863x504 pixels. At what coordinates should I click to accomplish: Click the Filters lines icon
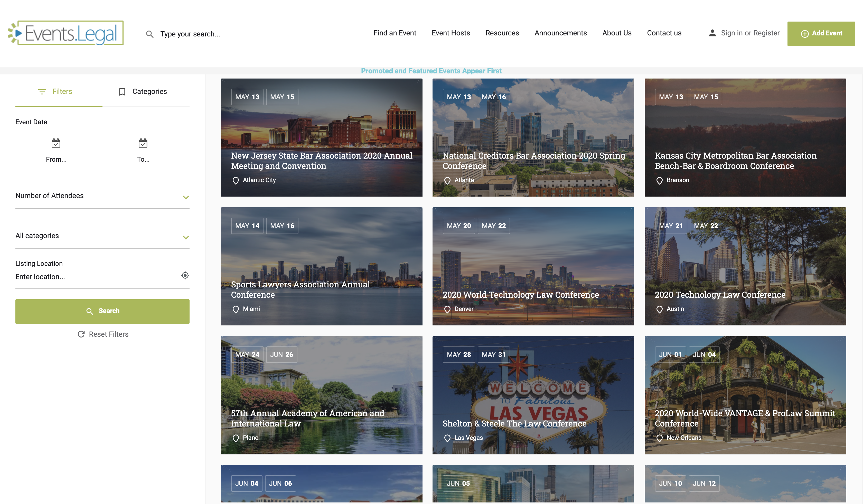click(x=42, y=92)
